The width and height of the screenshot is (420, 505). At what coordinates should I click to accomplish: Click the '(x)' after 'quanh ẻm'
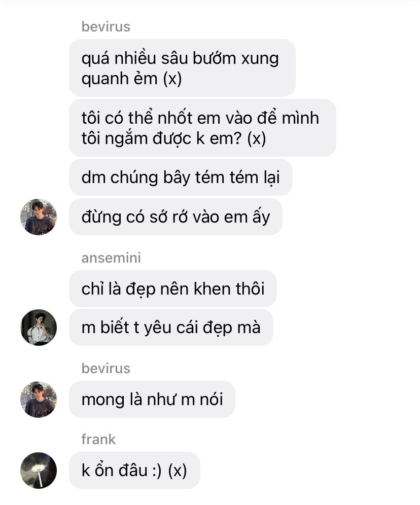(172, 79)
